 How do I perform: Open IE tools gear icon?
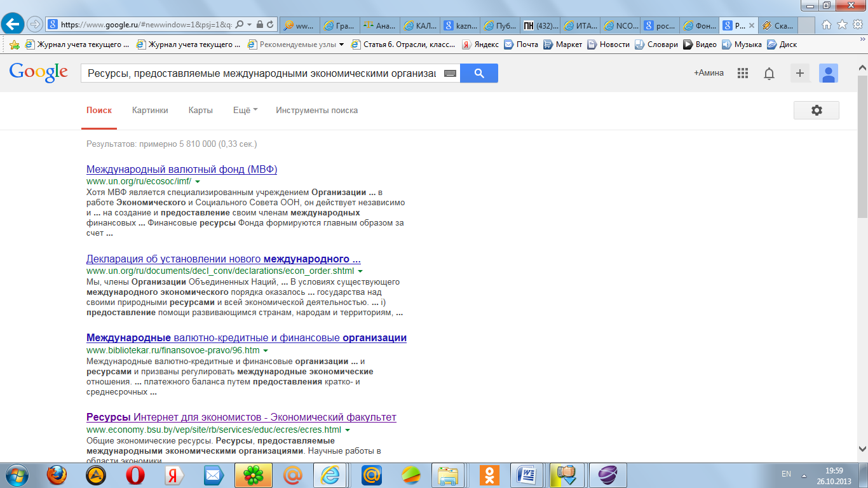[857, 25]
